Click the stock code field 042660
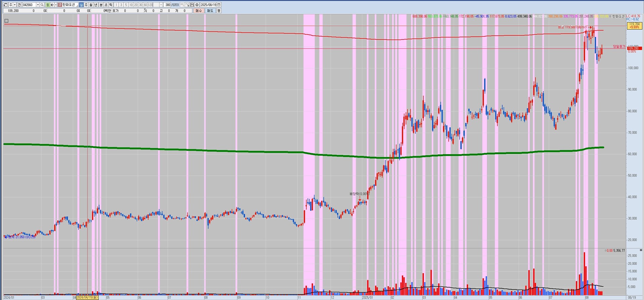Screen dimensions: 644x300 tap(29, 5)
